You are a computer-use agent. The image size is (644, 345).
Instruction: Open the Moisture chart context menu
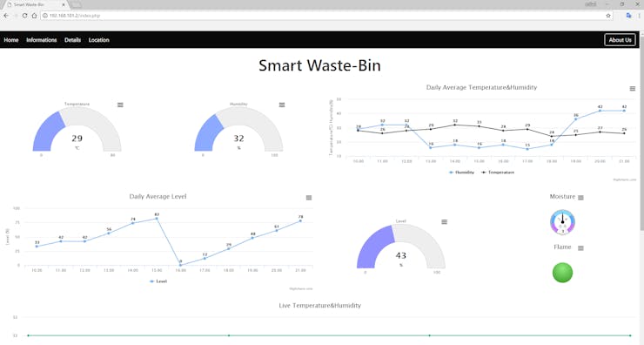(580, 198)
